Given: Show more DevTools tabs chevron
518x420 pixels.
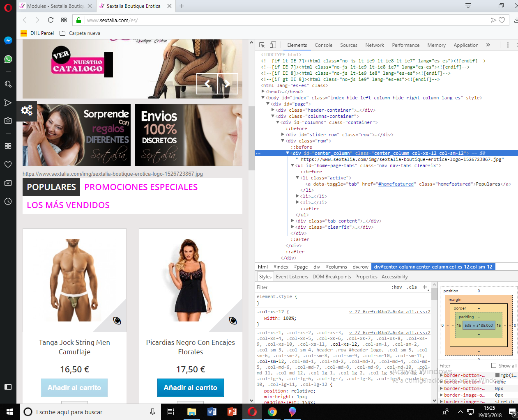Looking at the screenshot, I should [488, 45].
